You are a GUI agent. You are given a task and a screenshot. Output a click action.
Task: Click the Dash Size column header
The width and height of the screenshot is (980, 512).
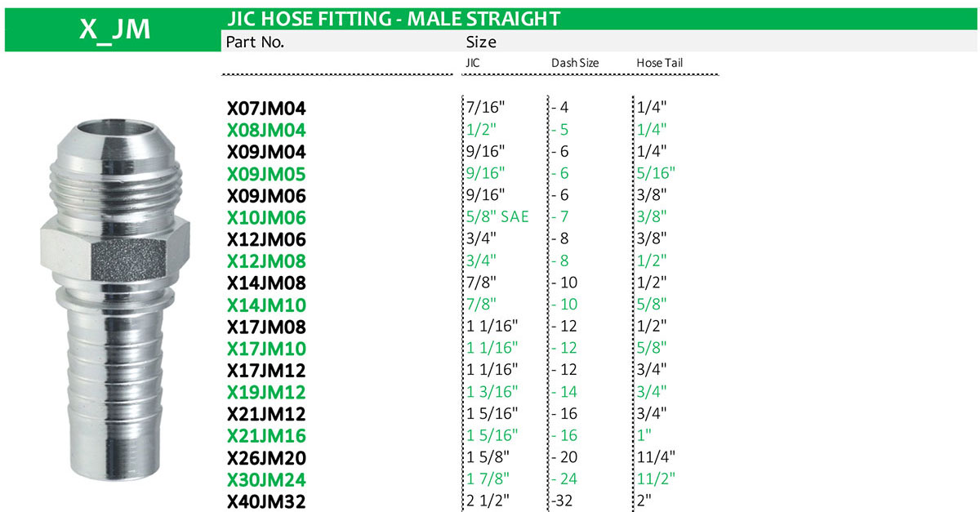(x=575, y=63)
